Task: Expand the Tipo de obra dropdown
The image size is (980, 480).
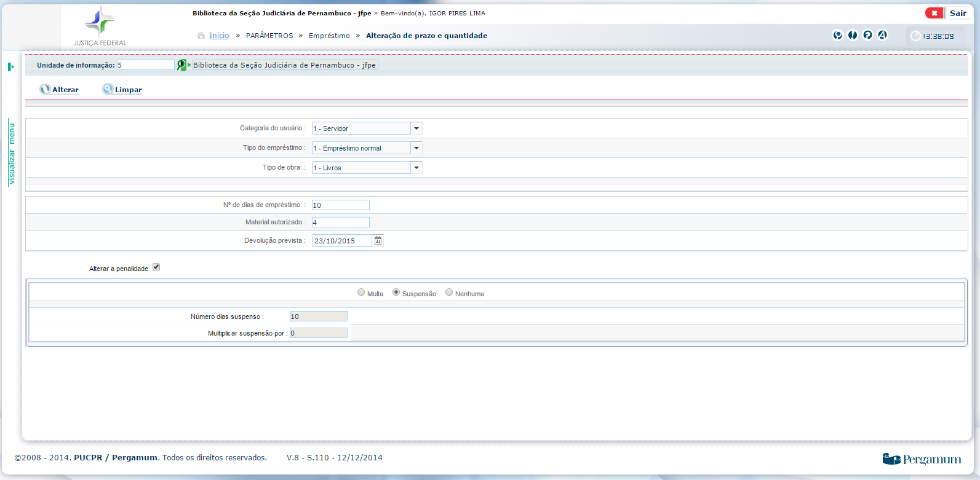Action: click(x=416, y=168)
